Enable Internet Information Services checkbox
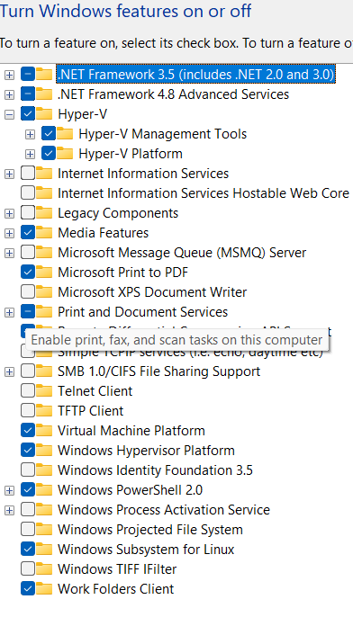The image size is (353, 644). [28, 174]
